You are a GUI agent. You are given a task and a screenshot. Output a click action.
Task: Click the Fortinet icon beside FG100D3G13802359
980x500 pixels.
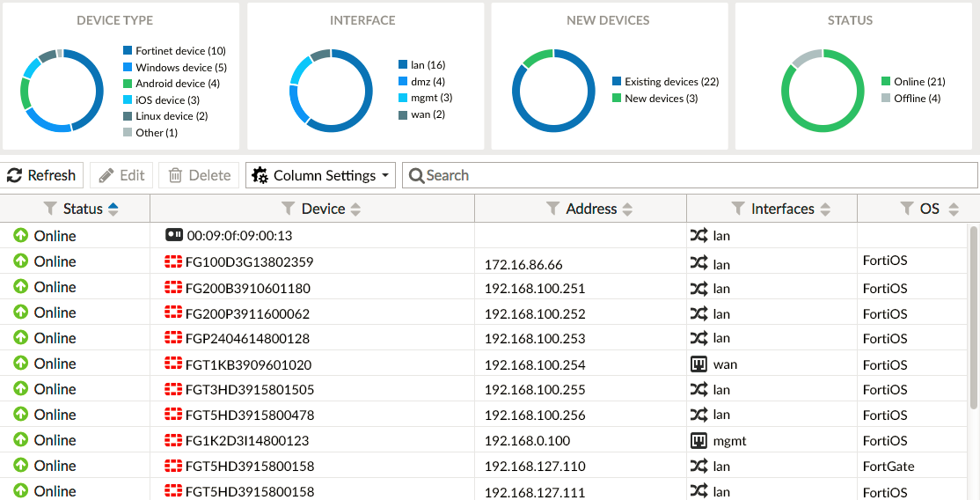click(173, 262)
